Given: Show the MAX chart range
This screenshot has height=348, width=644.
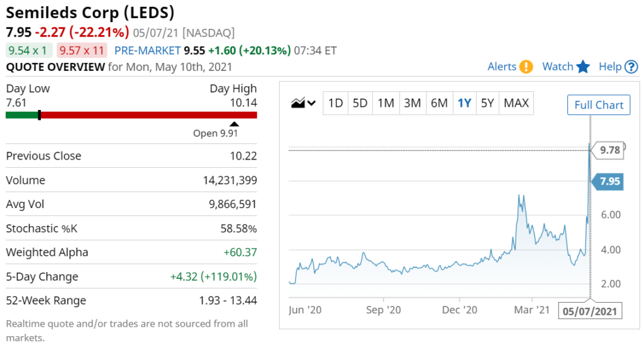Looking at the screenshot, I should coord(516,103).
